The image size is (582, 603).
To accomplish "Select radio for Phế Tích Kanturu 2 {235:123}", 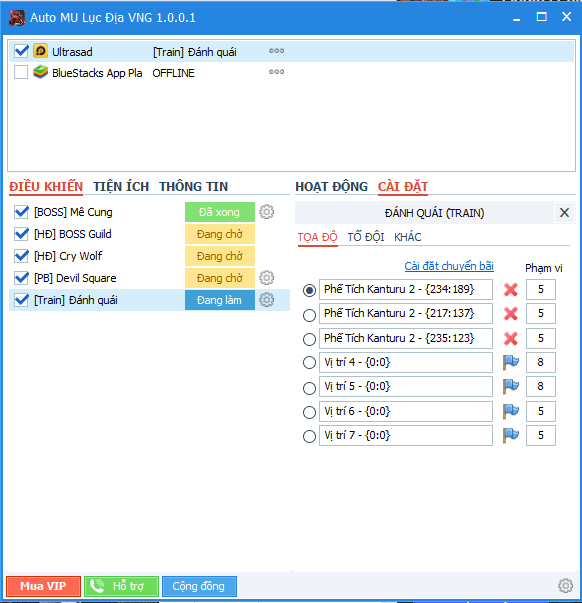I will [309, 339].
